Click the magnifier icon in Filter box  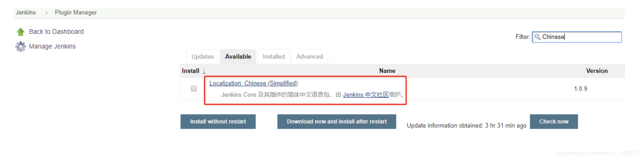point(537,37)
